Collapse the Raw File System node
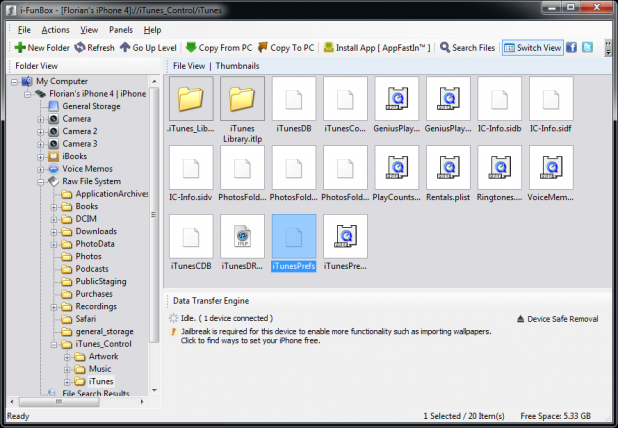618x428 pixels. [x=41, y=182]
